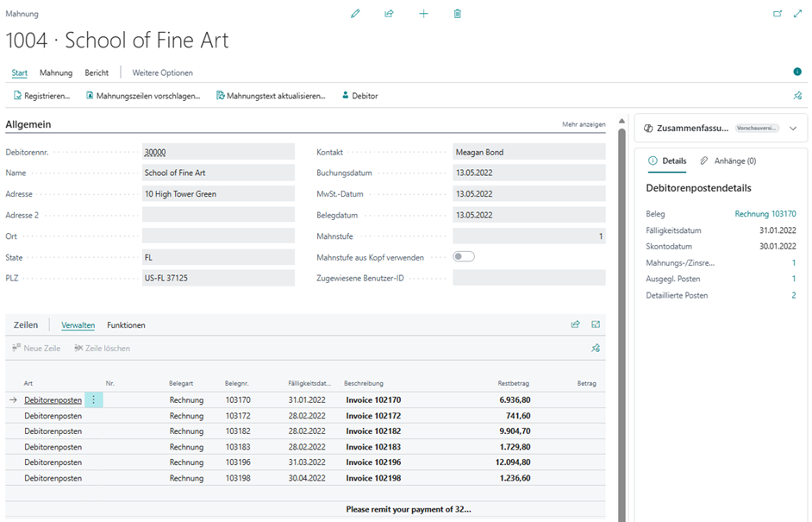
Task: Expand the Zusammenfassung panel chevron
Action: tap(792, 129)
